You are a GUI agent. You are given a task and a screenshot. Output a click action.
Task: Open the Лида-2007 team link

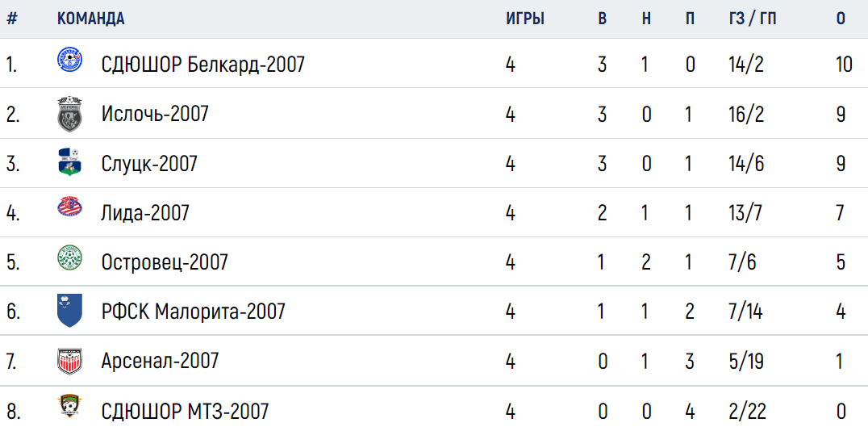(x=145, y=213)
